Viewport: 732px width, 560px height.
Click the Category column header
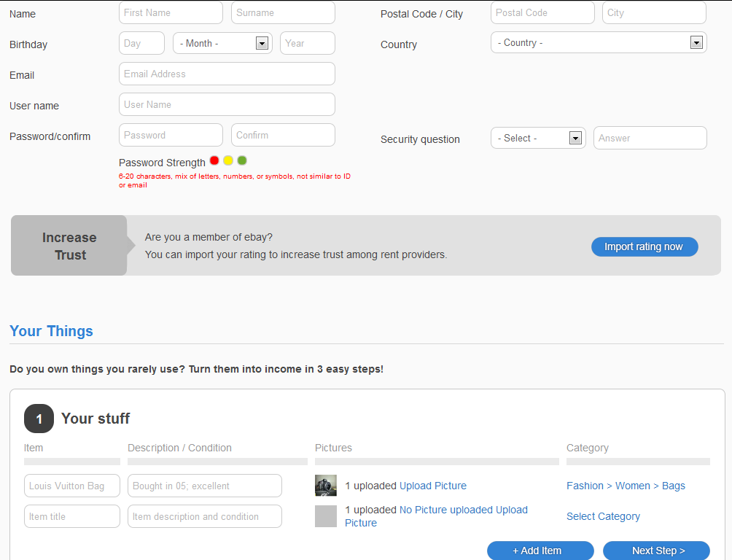(x=588, y=448)
